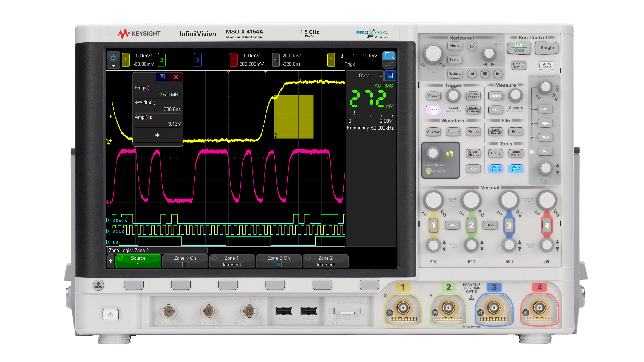Screen dimensions: 644x362
Task: Toggle vertical channel 3 key
Action: pyautogui.click(x=509, y=226)
